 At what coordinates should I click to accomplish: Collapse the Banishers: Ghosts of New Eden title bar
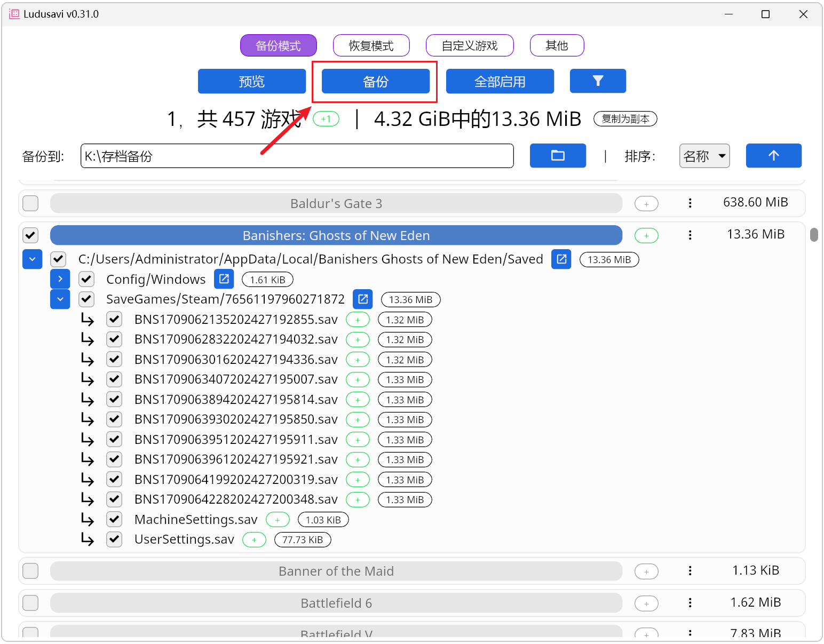[336, 235]
